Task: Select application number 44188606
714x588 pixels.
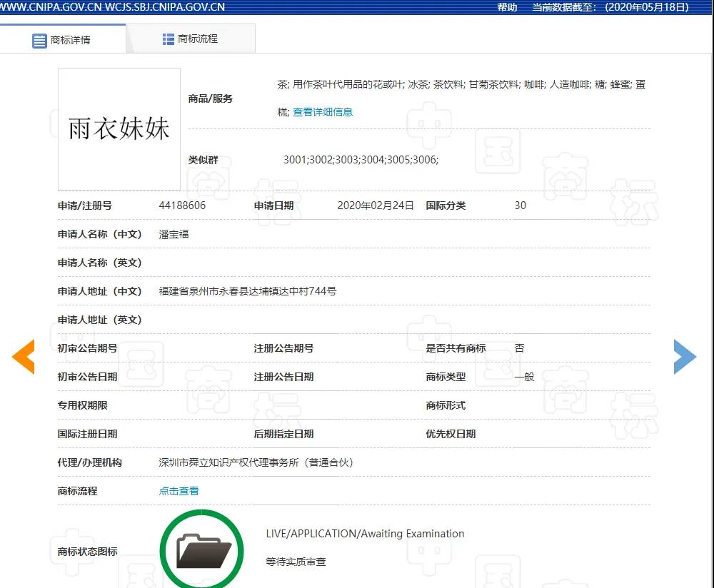Action: [x=182, y=206]
